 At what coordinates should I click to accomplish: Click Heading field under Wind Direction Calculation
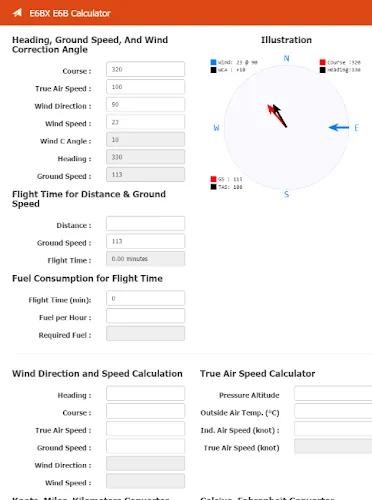pos(145,394)
